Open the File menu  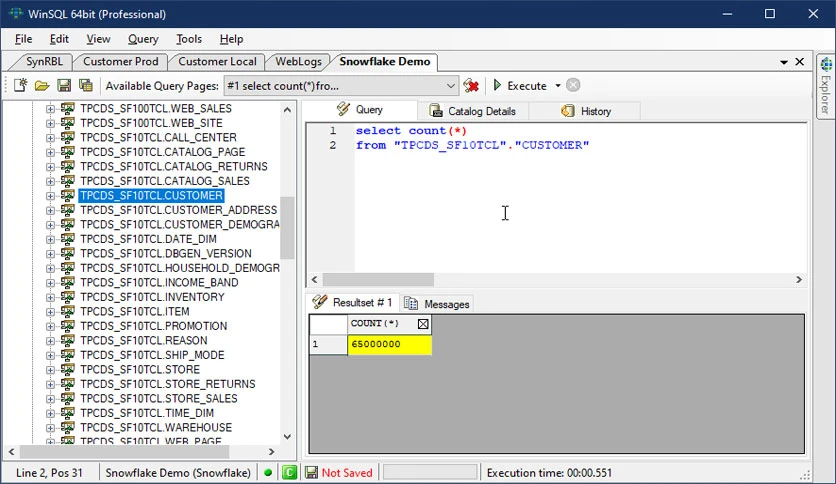(x=23, y=39)
